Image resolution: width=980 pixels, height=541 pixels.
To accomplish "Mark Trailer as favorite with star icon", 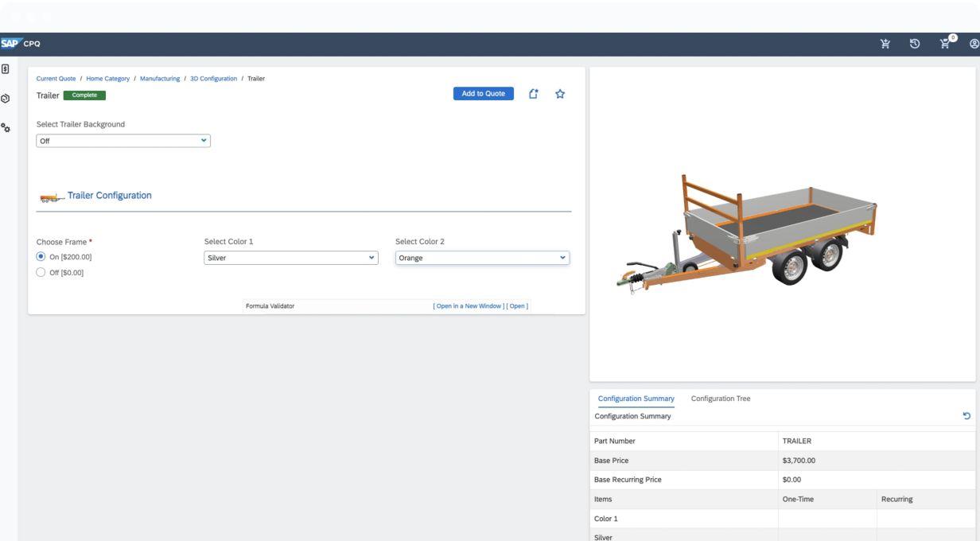I will click(x=560, y=94).
